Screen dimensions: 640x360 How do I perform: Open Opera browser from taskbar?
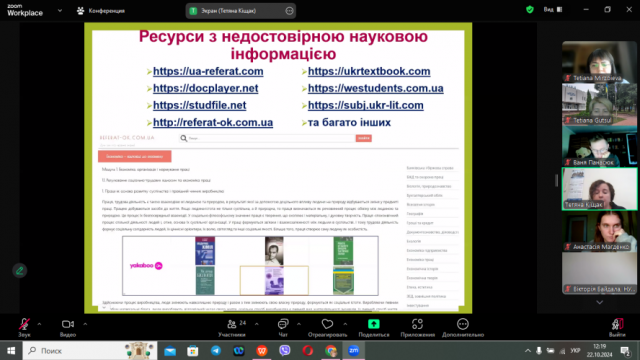(308, 351)
